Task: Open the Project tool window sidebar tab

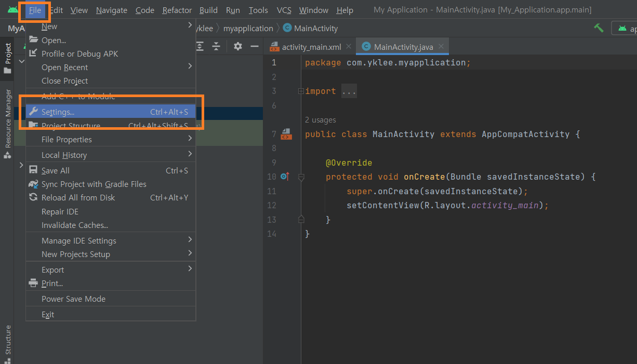Action: [x=7, y=59]
